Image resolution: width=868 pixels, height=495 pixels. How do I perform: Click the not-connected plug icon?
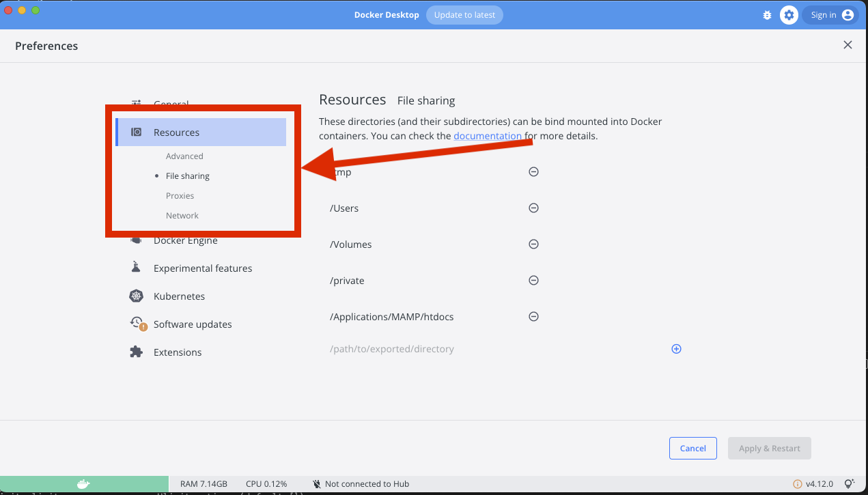click(x=317, y=484)
